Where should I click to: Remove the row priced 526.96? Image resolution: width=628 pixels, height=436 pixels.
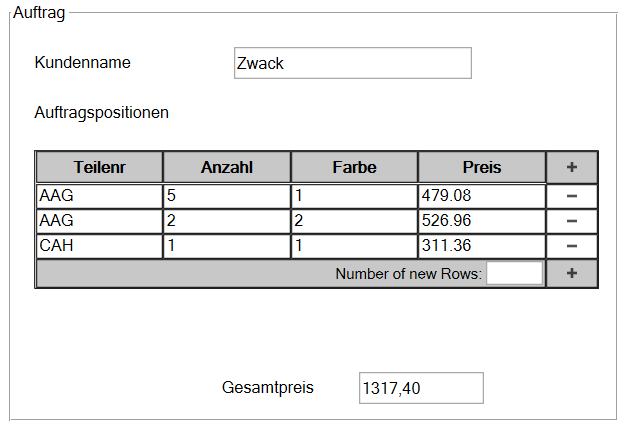pyautogui.click(x=572, y=221)
